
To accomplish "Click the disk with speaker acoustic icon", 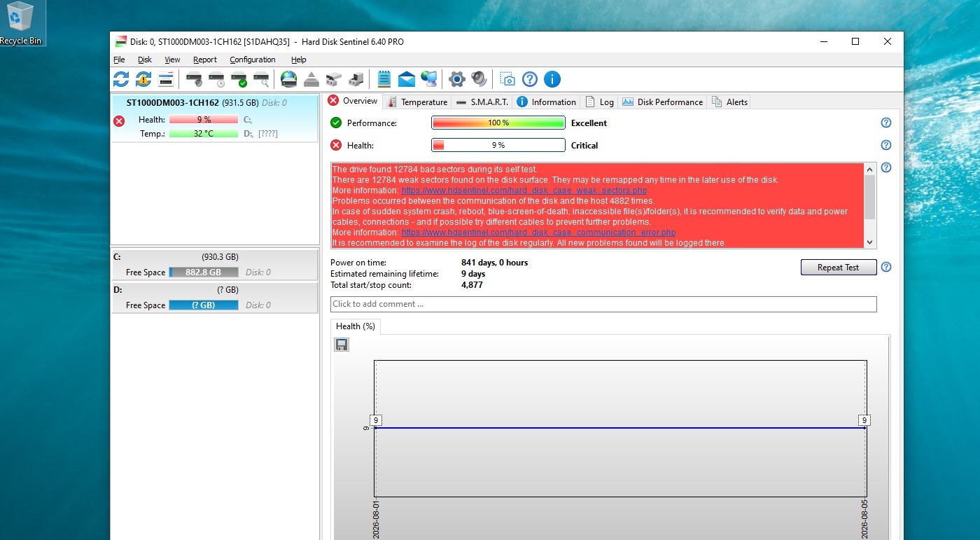I will (x=194, y=78).
